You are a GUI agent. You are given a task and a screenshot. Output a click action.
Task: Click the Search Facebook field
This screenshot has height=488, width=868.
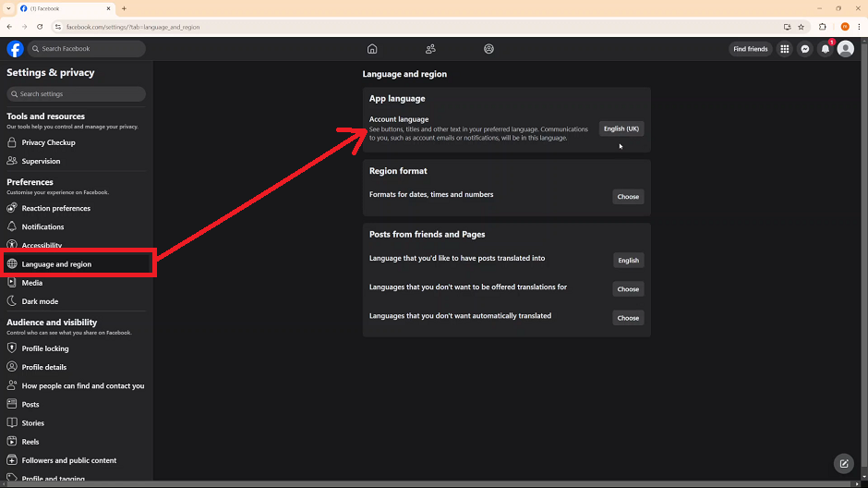87,49
